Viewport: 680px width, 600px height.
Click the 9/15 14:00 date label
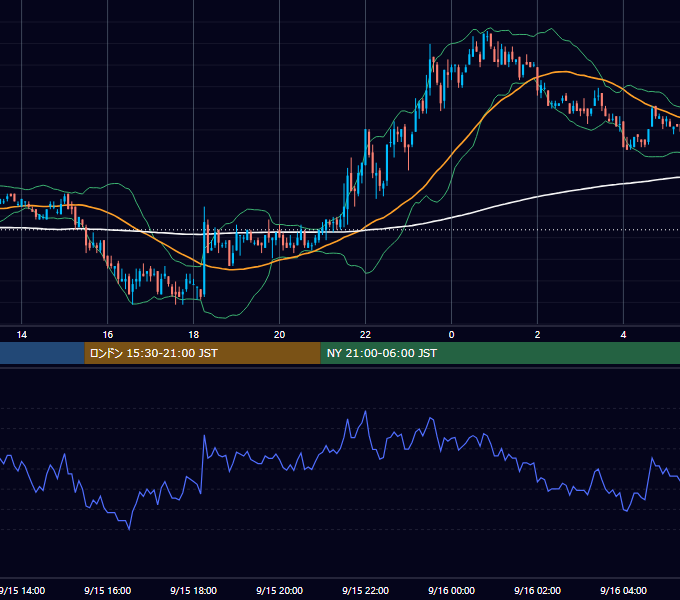[x=22, y=590]
